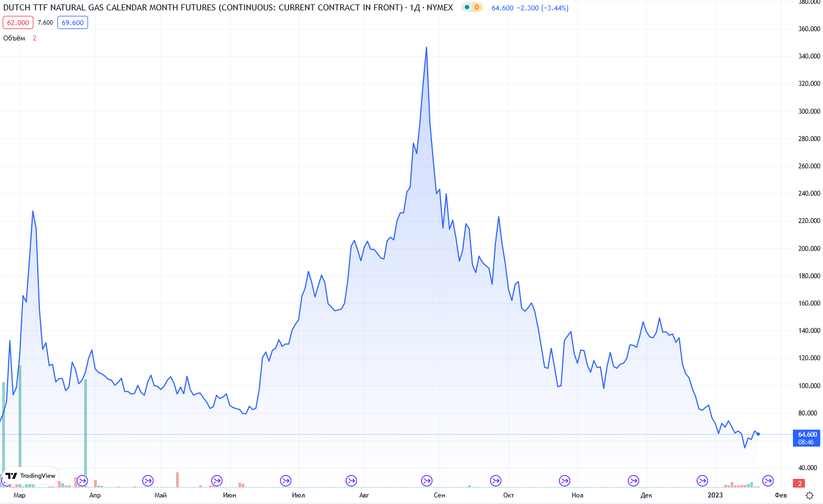The width and height of the screenshot is (823, 504).
Task: Select the rollover icon near Июл
Action: tap(285, 481)
